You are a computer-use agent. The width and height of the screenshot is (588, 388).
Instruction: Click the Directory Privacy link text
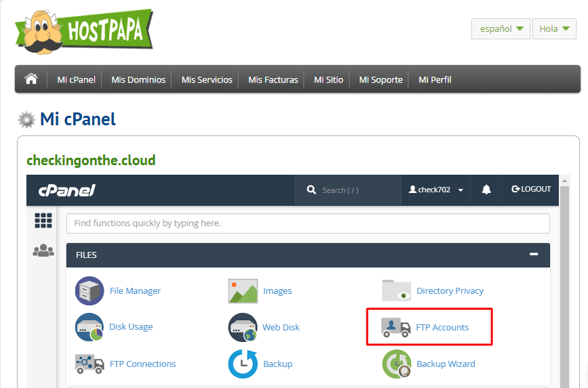click(x=450, y=291)
